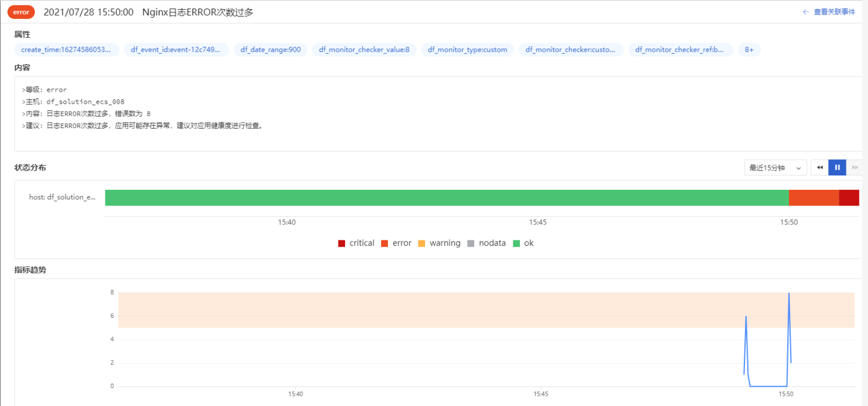Toggle the ok series in the legend
Image resolution: width=868 pixels, height=406 pixels.
pyautogui.click(x=523, y=243)
